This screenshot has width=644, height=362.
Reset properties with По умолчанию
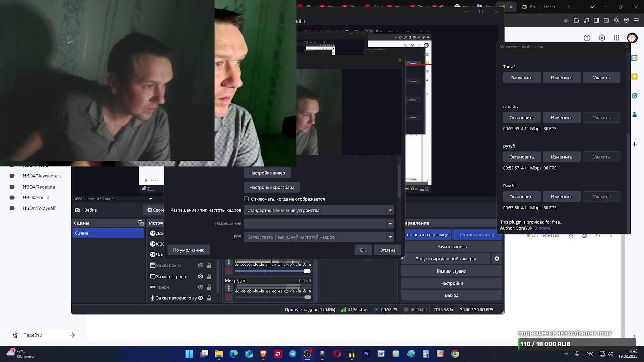click(189, 250)
